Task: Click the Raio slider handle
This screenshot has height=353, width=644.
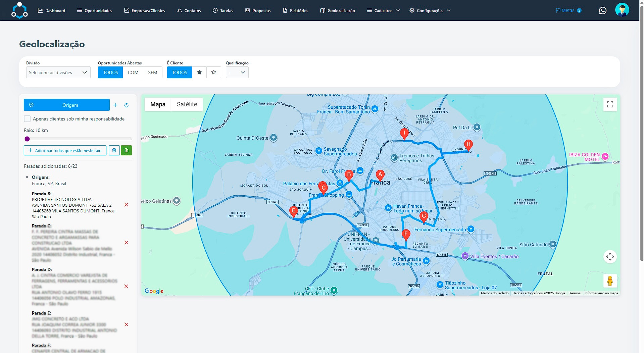Action: pyautogui.click(x=27, y=139)
